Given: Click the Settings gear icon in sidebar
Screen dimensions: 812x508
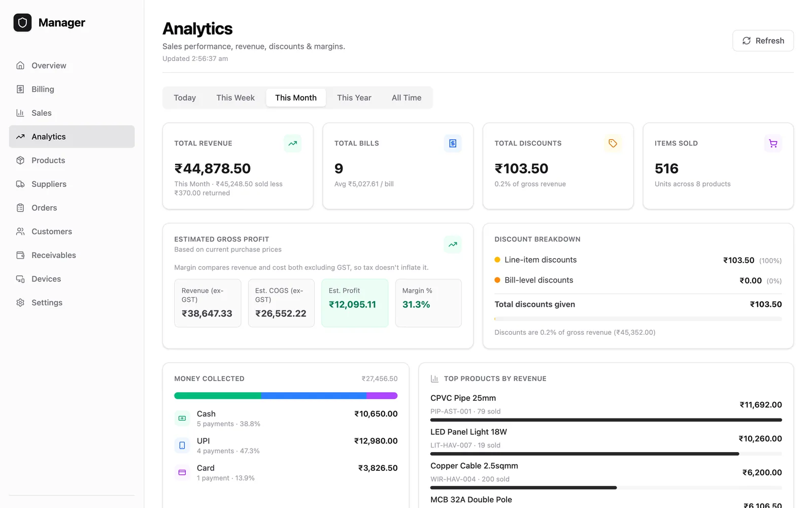Looking at the screenshot, I should click(x=20, y=303).
